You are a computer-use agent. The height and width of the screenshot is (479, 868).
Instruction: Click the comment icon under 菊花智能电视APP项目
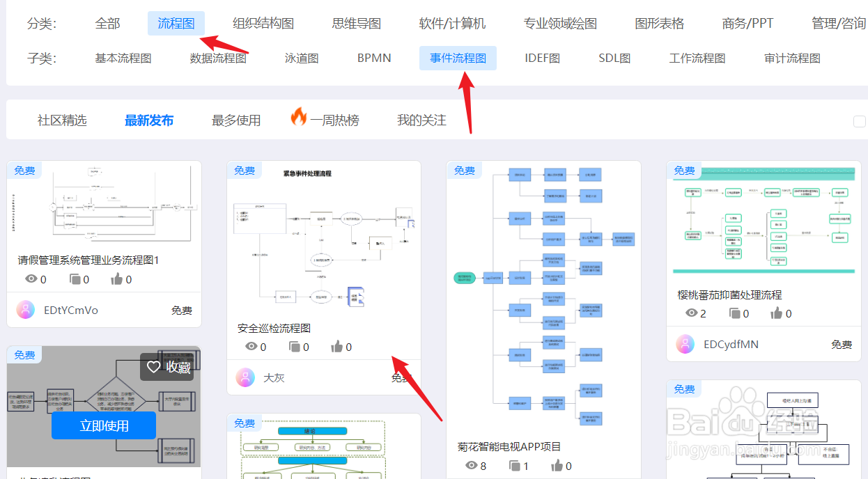[x=516, y=465]
